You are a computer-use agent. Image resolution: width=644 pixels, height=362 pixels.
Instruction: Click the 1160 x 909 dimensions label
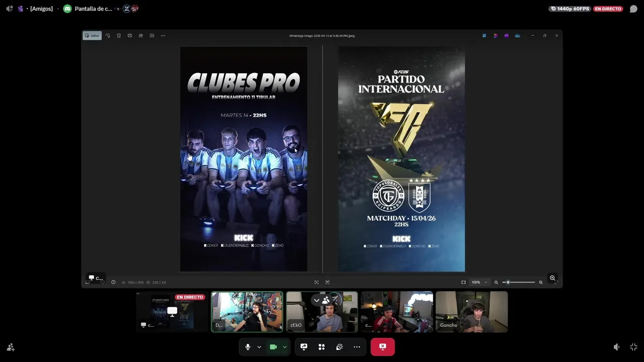135,283
